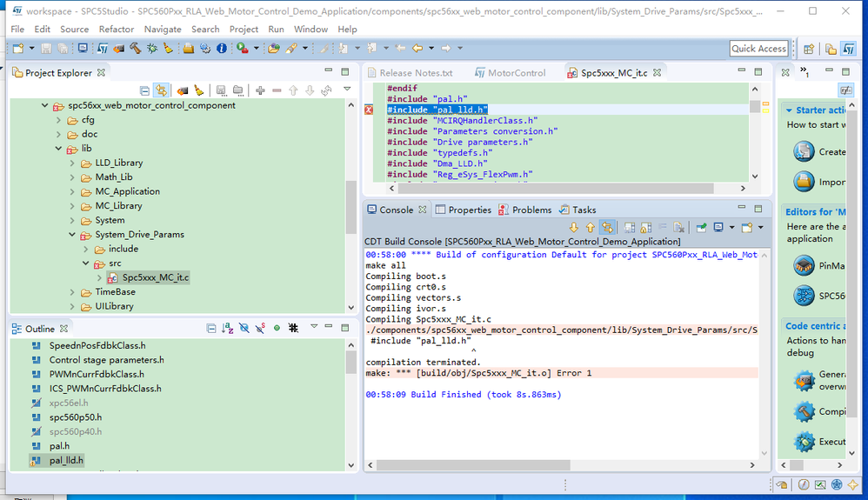The image size is (868, 500).
Task: Click the editor vertical scroll down arrow
Action: coord(755,177)
